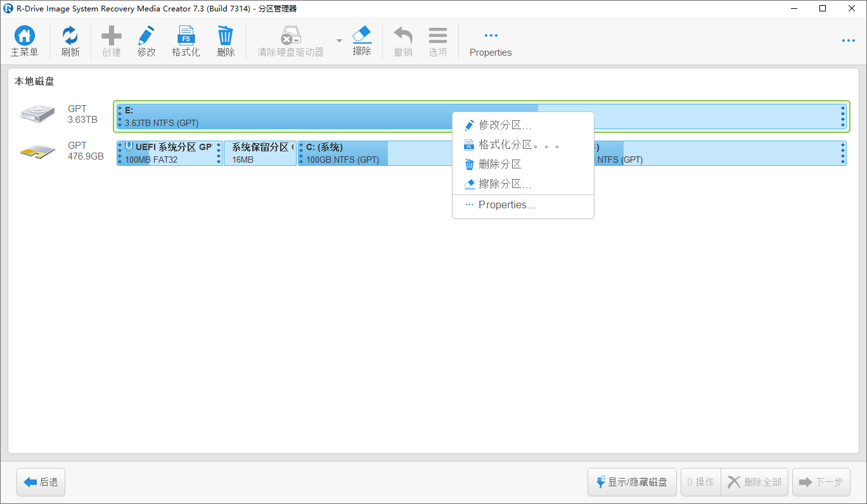Open the 主菜单 home screen
This screenshot has width=867, height=504.
24,41
